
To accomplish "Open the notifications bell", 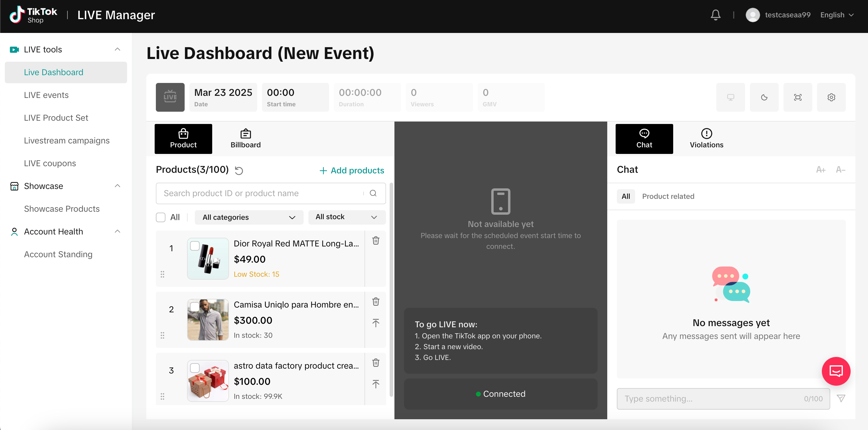I will point(715,15).
